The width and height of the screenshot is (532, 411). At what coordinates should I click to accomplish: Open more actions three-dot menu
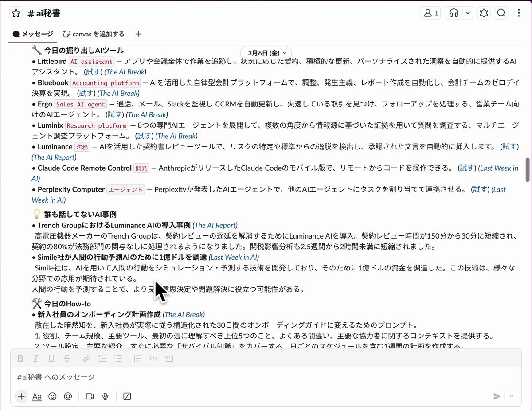[519, 13]
